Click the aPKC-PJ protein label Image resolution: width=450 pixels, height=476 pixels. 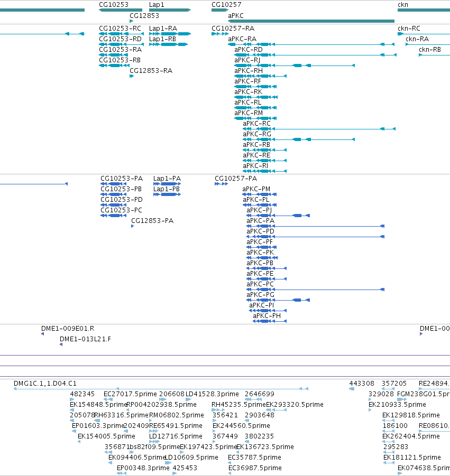click(x=259, y=210)
